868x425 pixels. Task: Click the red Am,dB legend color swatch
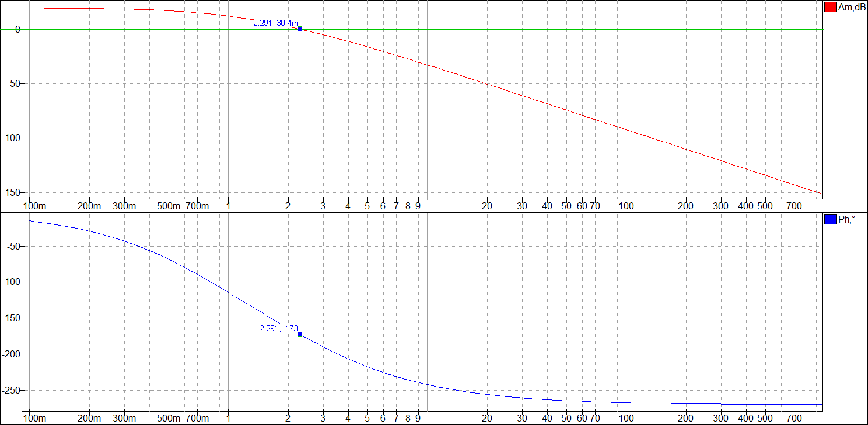[x=829, y=7]
